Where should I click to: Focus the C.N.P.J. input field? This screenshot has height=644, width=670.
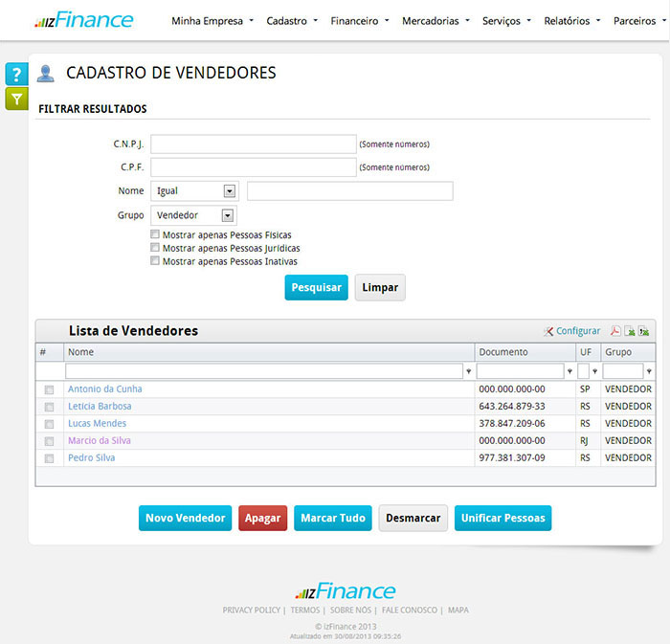[x=254, y=144]
